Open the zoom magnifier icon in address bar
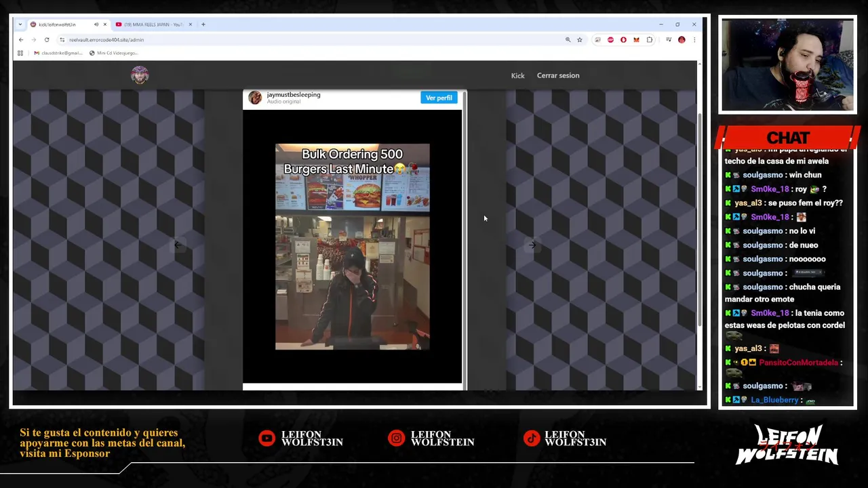The width and height of the screenshot is (868, 488). point(568,40)
